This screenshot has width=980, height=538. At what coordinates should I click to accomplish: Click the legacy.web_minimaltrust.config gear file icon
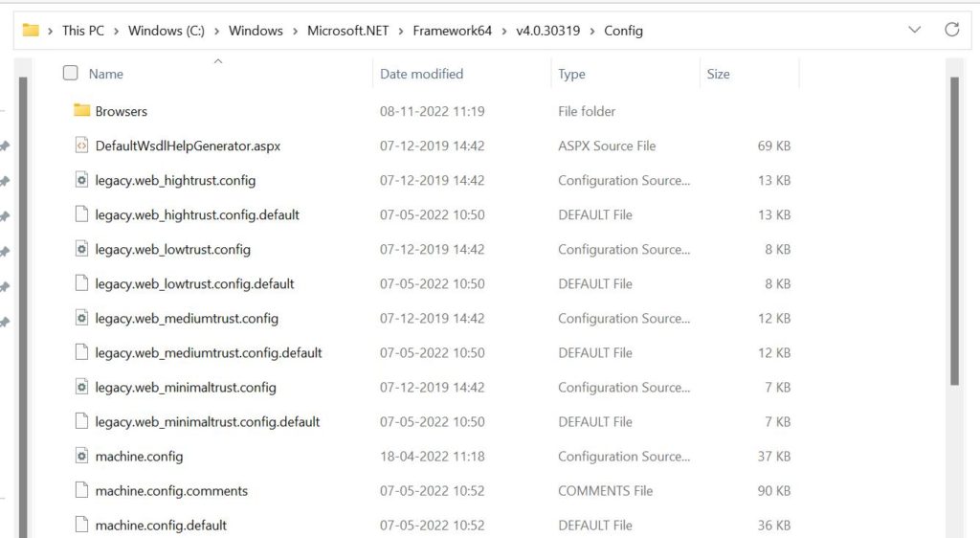click(81, 388)
